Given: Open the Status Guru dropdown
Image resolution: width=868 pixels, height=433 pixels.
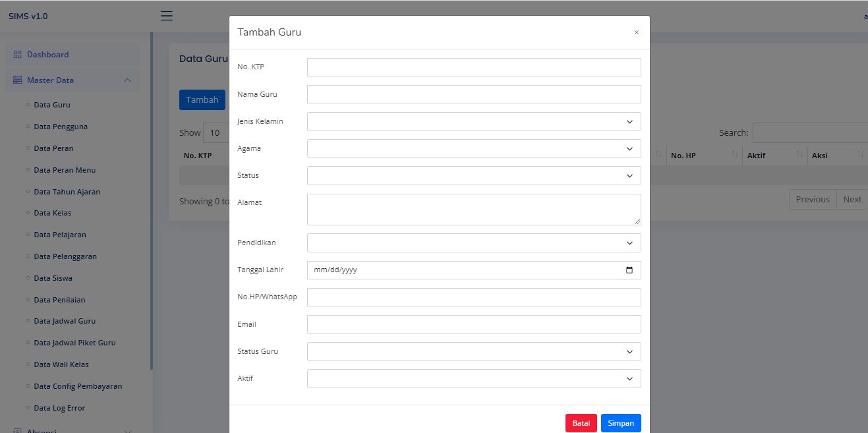Looking at the screenshot, I should point(473,352).
